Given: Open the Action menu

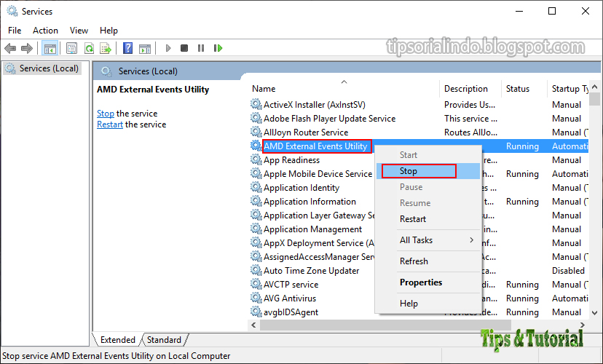Looking at the screenshot, I should coord(45,31).
